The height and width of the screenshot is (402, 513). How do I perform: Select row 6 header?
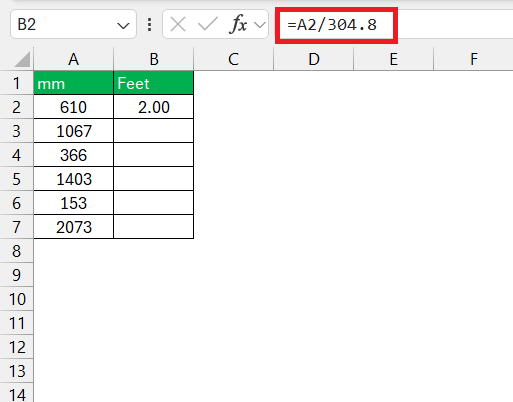17,203
